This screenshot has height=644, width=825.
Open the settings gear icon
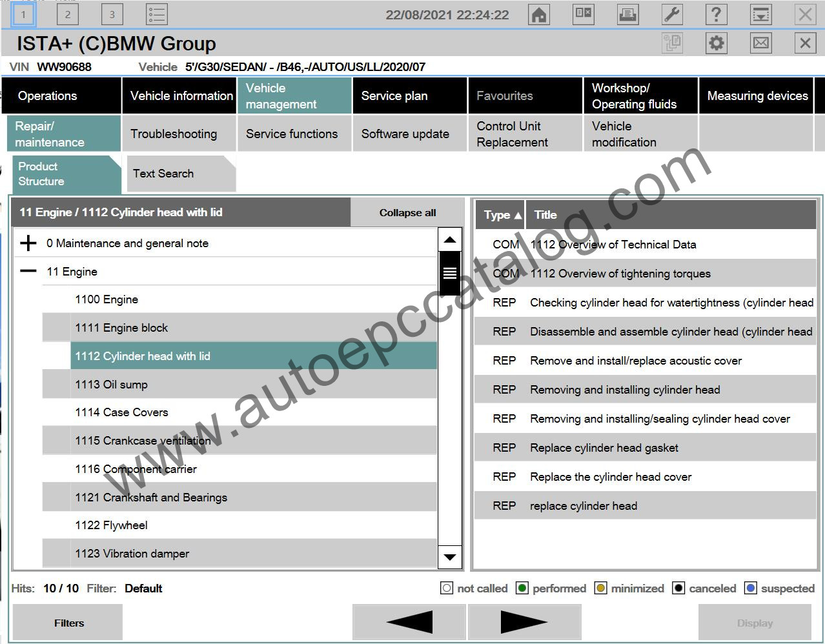tap(717, 43)
